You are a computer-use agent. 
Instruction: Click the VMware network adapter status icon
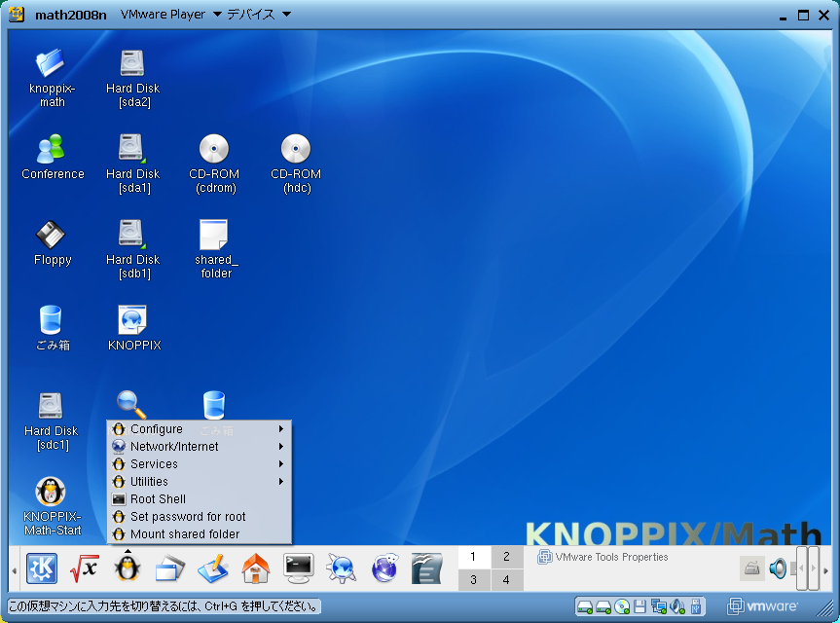point(658,606)
